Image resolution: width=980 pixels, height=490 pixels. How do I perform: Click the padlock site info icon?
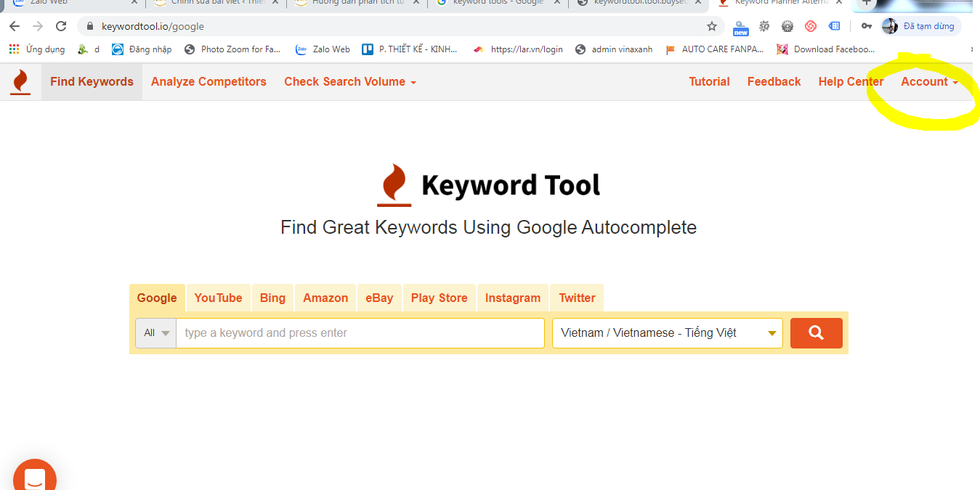tap(90, 26)
